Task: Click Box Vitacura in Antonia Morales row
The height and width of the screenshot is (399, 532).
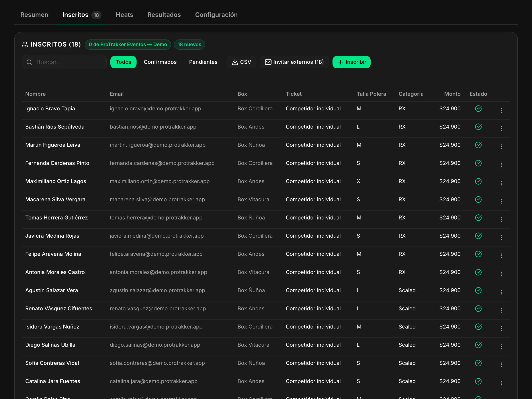Action: (x=253, y=272)
